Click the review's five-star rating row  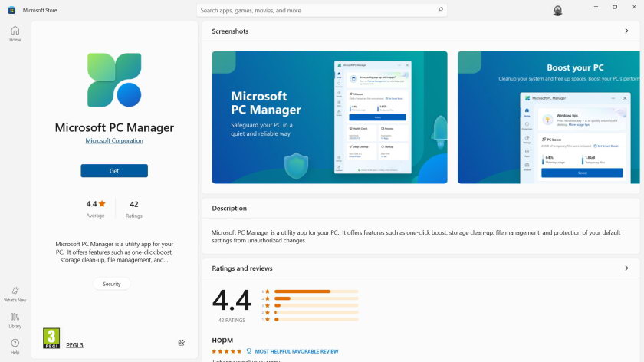(227, 351)
